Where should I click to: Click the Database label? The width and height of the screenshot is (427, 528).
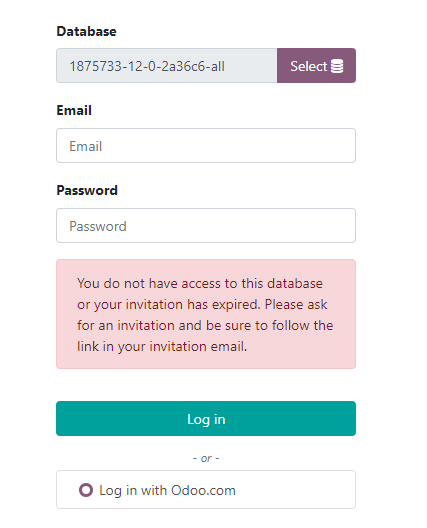point(87,31)
